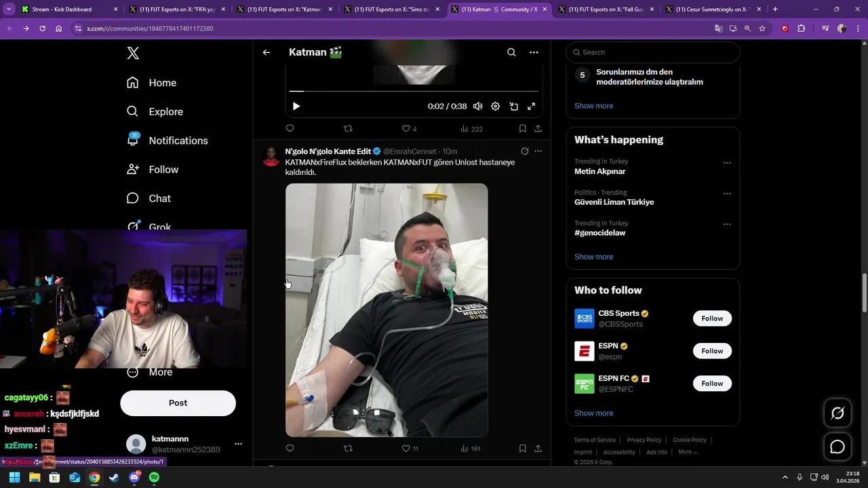Open Chrome extensions puzzle icon
The height and width of the screenshot is (488, 868).
pyautogui.click(x=801, y=28)
